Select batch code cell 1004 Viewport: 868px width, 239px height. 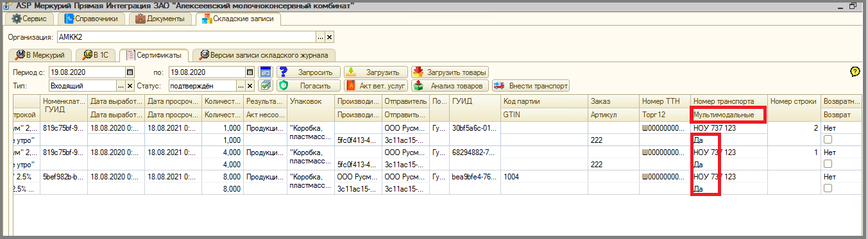click(x=545, y=176)
